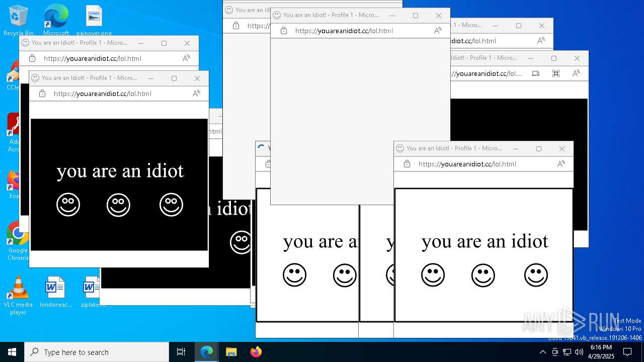Click lock icon in front-right white window
This screenshot has width=644, height=362.
(407, 164)
